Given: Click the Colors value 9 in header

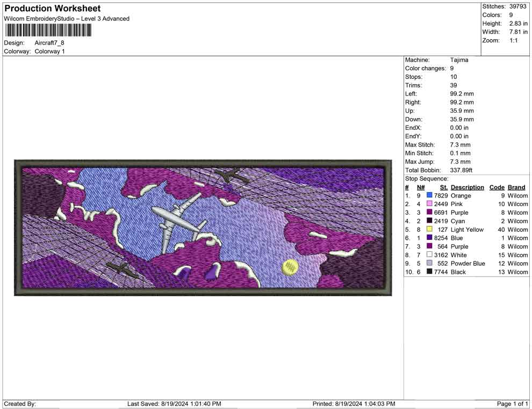Looking at the screenshot, I should pos(511,15).
